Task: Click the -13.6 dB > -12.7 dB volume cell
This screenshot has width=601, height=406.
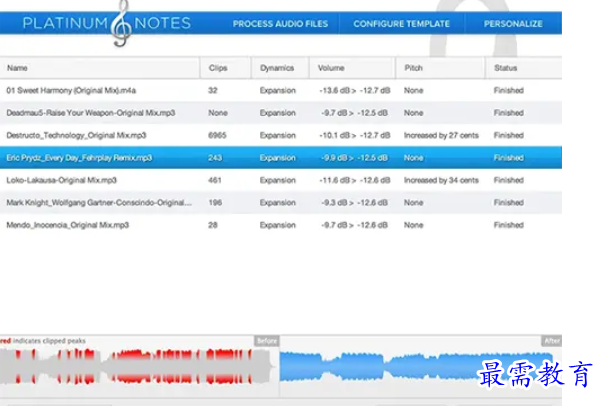Action: (x=355, y=90)
